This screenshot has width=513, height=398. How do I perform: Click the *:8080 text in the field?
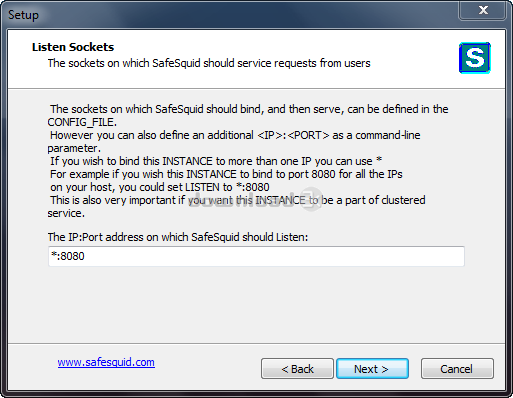coord(68,256)
